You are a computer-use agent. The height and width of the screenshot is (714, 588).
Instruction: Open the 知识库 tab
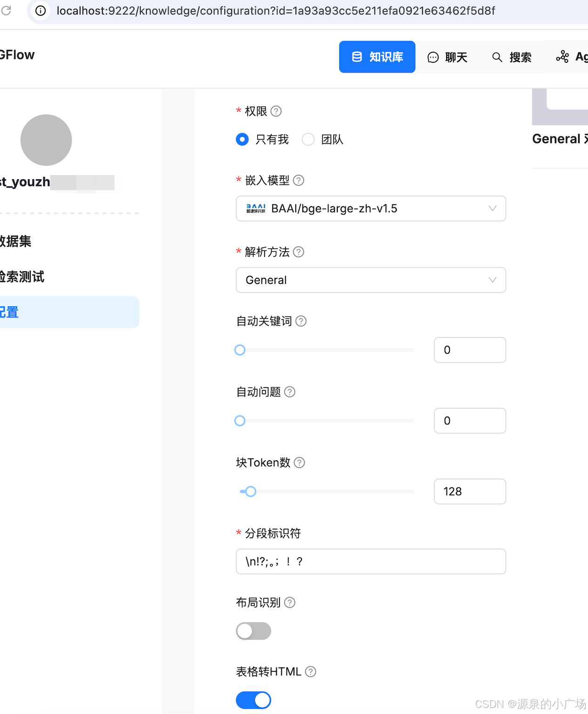377,57
